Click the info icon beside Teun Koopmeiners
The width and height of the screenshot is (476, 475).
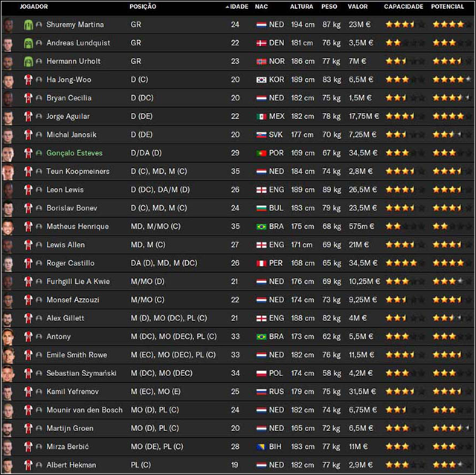[39, 172]
